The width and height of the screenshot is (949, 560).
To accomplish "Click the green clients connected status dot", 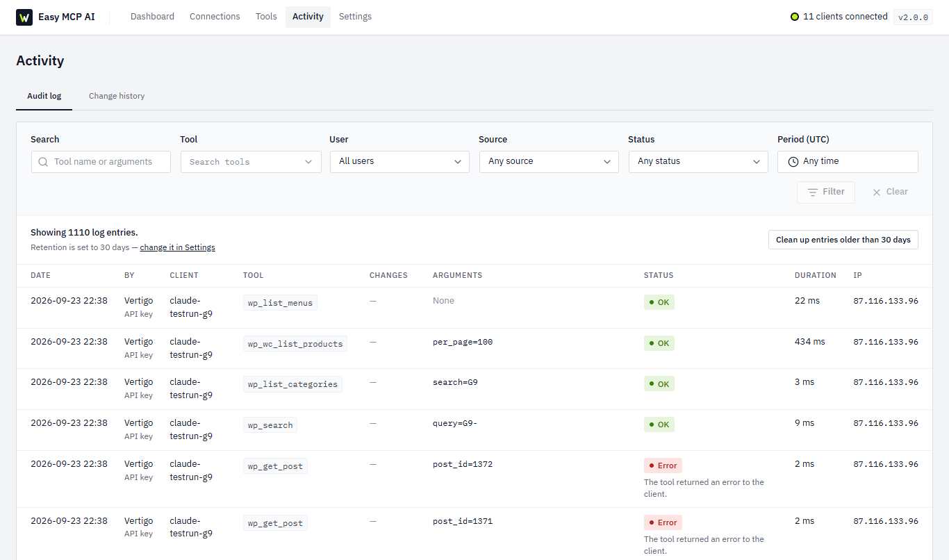I will 795,17.
